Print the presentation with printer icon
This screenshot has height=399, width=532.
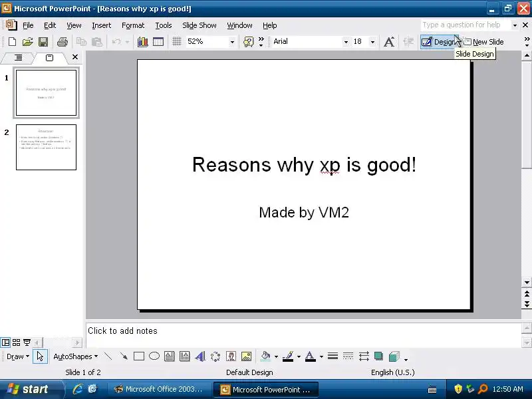(62, 42)
